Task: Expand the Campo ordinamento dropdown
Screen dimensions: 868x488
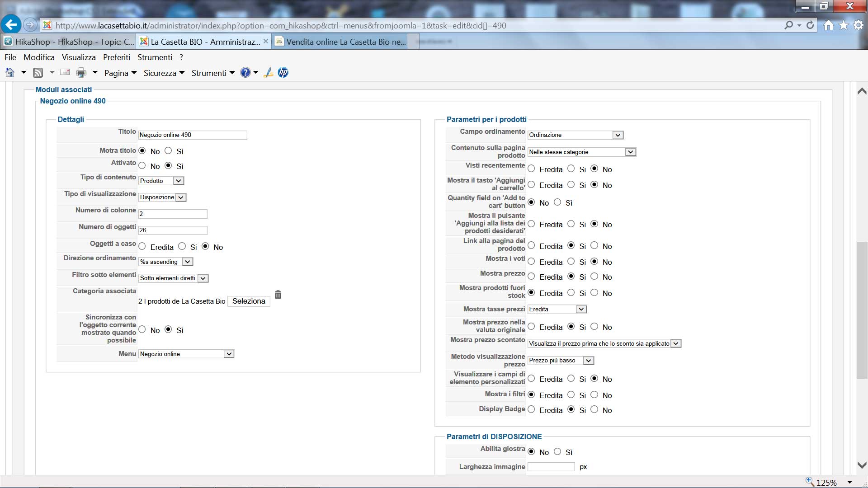Action: click(x=618, y=135)
